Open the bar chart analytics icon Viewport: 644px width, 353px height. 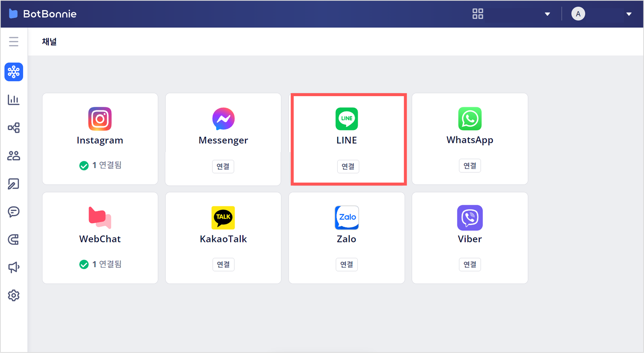tap(14, 100)
